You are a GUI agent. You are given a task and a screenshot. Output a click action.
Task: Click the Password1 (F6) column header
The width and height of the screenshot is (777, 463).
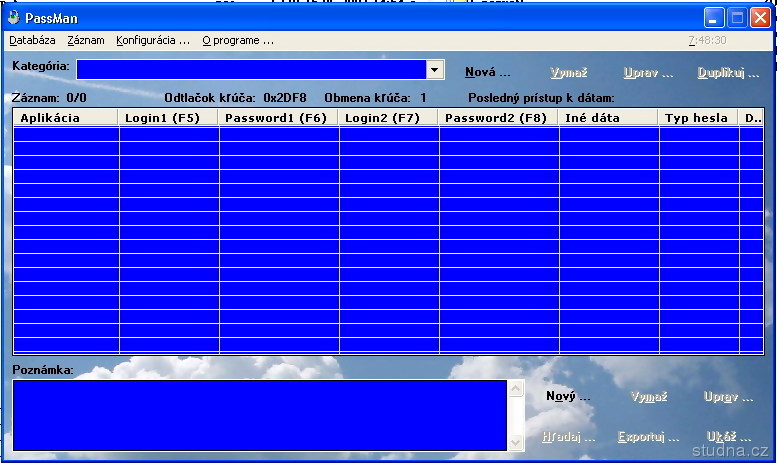[278, 118]
